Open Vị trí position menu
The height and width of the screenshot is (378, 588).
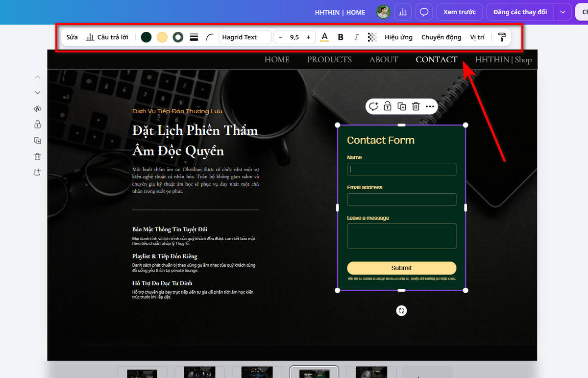point(477,37)
